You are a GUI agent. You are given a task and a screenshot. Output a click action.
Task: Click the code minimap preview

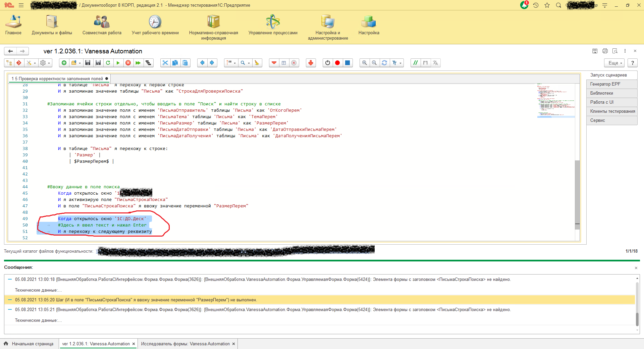pyautogui.click(x=556, y=100)
